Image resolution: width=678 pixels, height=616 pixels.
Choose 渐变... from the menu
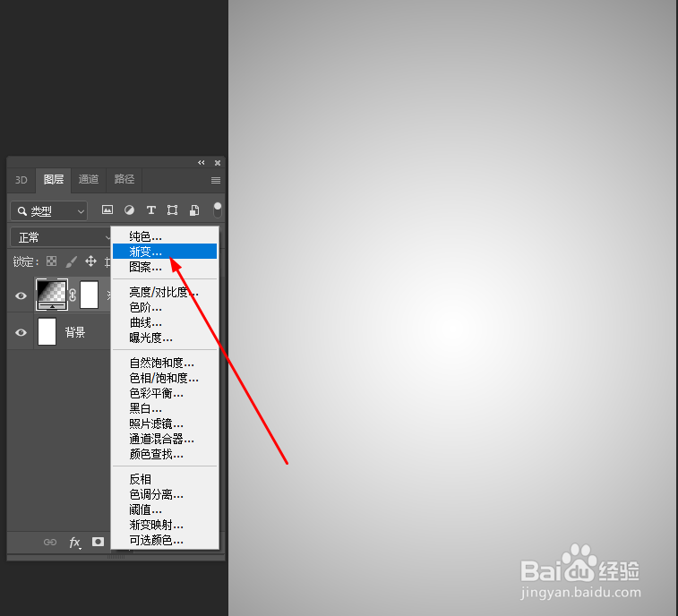(x=165, y=252)
